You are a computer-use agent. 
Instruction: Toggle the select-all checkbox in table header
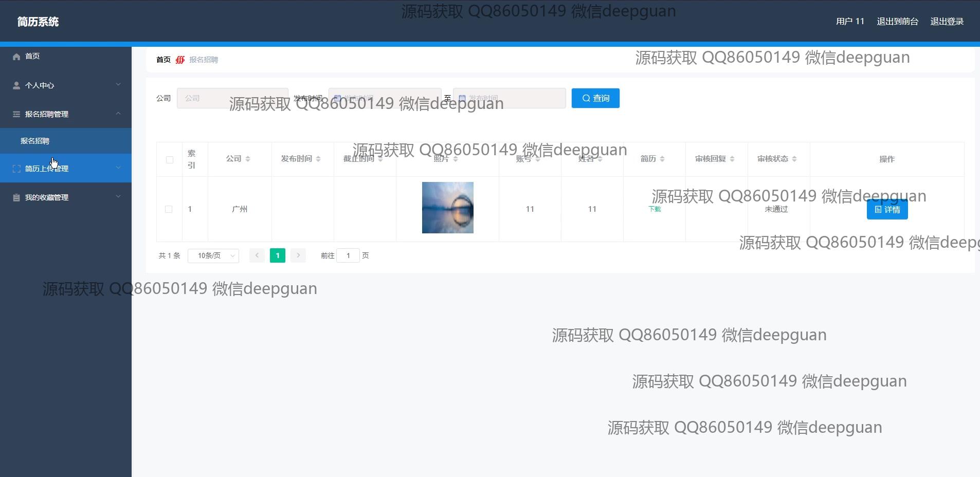pos(170,160)
